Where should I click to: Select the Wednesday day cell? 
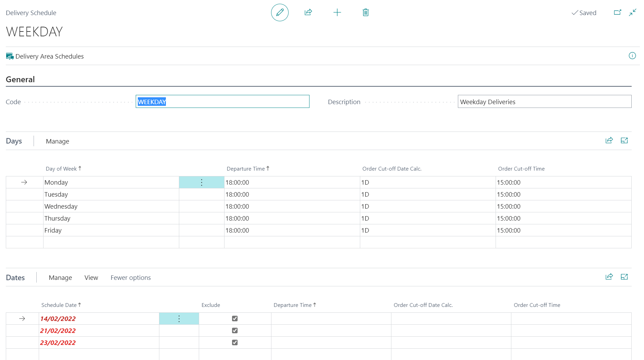point(111,206)
